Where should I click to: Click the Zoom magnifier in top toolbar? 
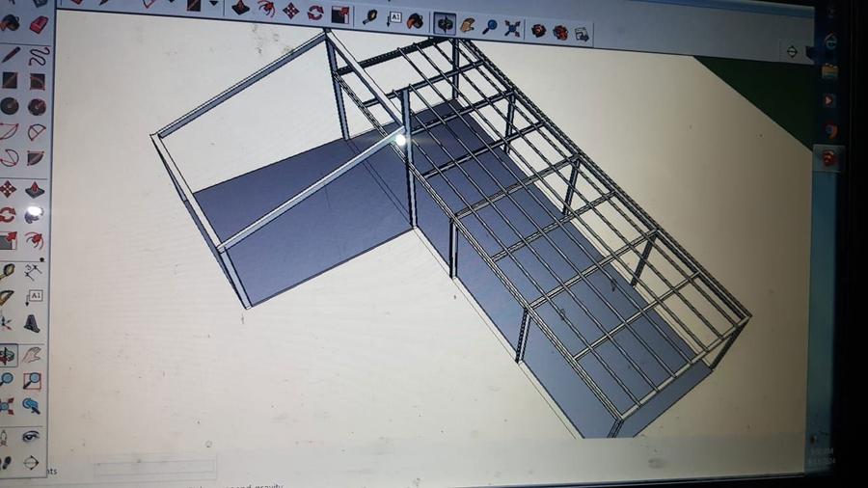point(489,27)
